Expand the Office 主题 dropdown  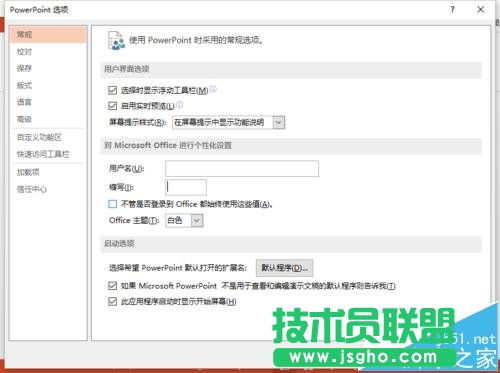click(197, 220)
